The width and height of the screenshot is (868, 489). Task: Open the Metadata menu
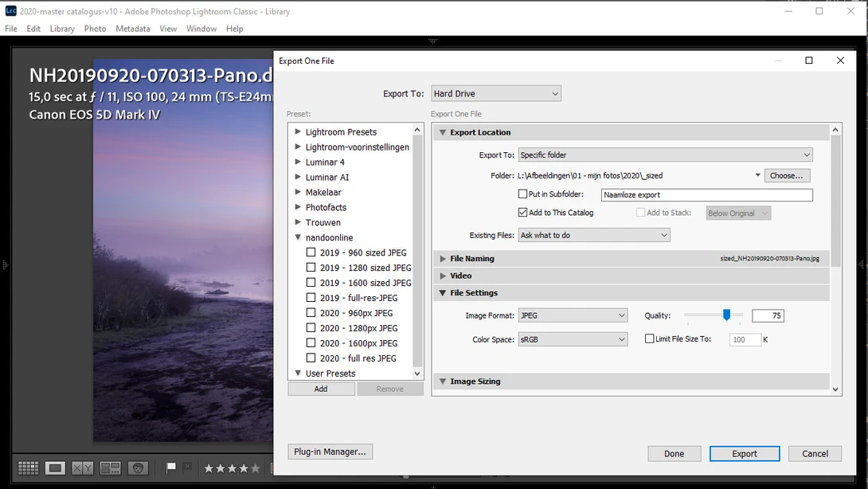point(133,29)
